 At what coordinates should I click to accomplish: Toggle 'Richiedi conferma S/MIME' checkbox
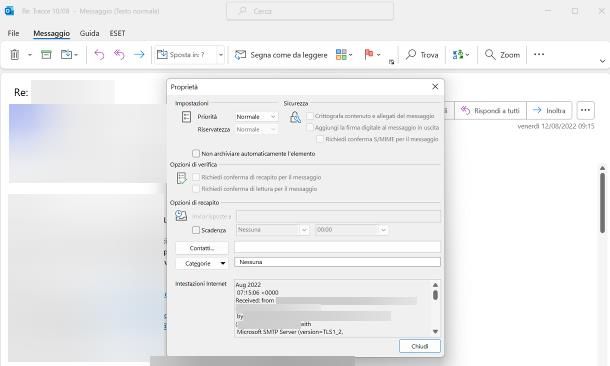(x=320, y=139)
